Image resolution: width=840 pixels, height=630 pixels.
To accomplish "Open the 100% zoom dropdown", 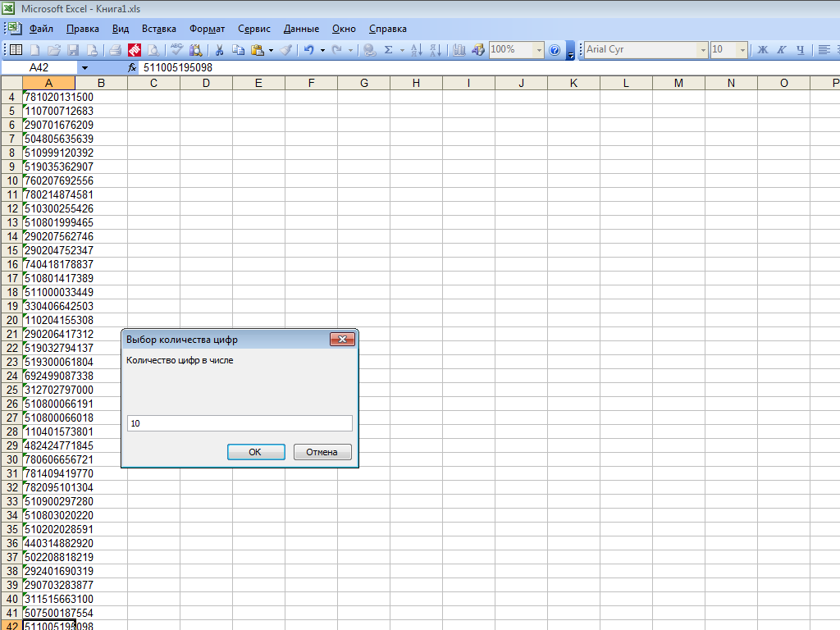I will tap(539, 50).
